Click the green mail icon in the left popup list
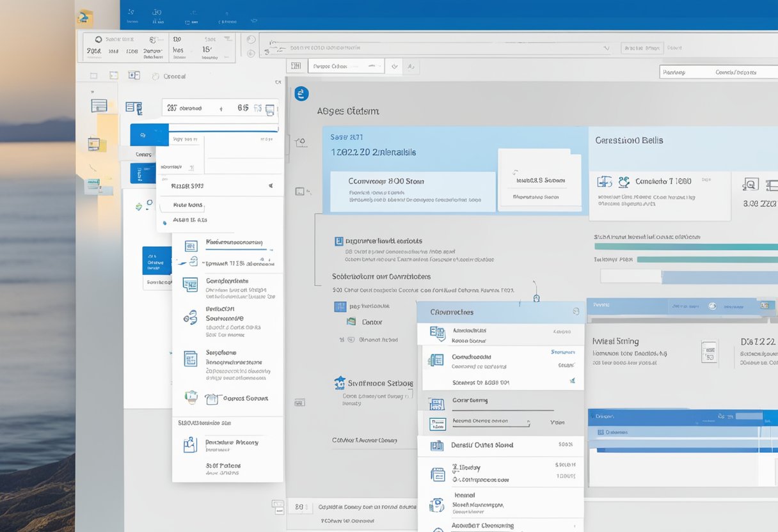The image size is (778, 532). pyautogui.click(x=190, y=396)
